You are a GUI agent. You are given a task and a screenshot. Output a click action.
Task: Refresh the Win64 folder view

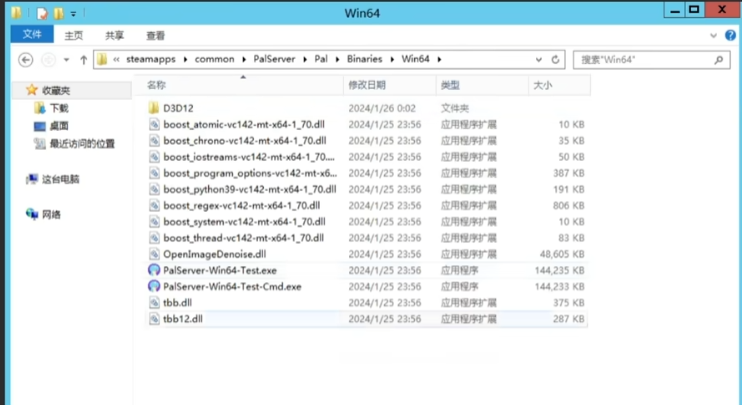pyautogui.click(x=556, y=60)
